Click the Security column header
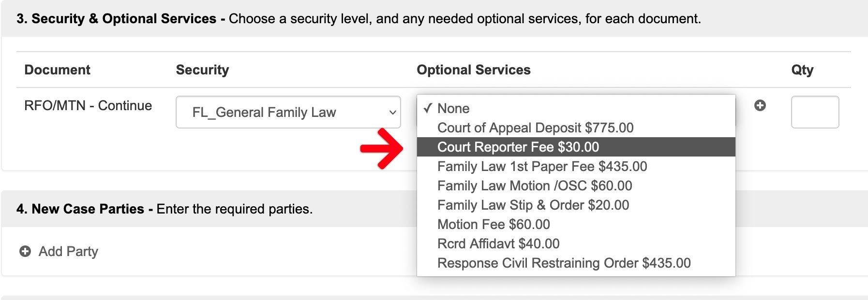868x300 pixels. point(202,70)
